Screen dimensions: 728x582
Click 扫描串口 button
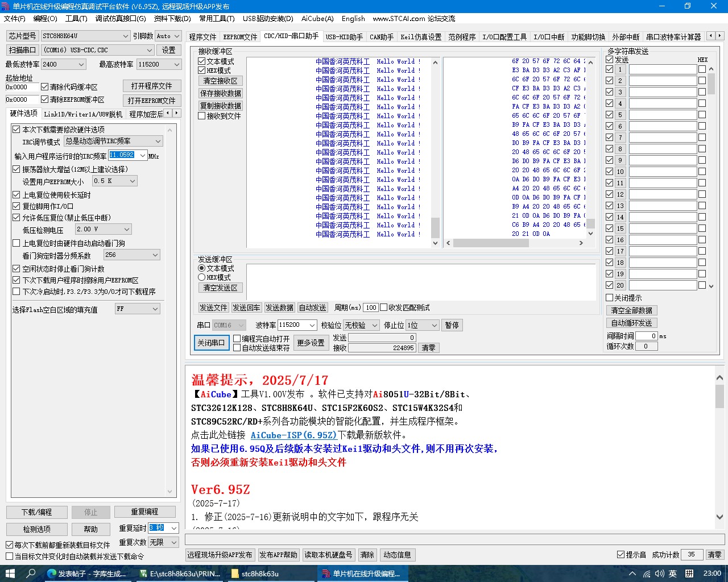23,50
